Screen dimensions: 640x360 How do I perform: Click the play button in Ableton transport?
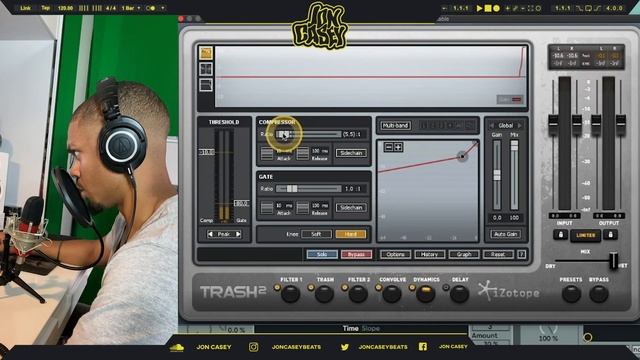click(479, 8)
